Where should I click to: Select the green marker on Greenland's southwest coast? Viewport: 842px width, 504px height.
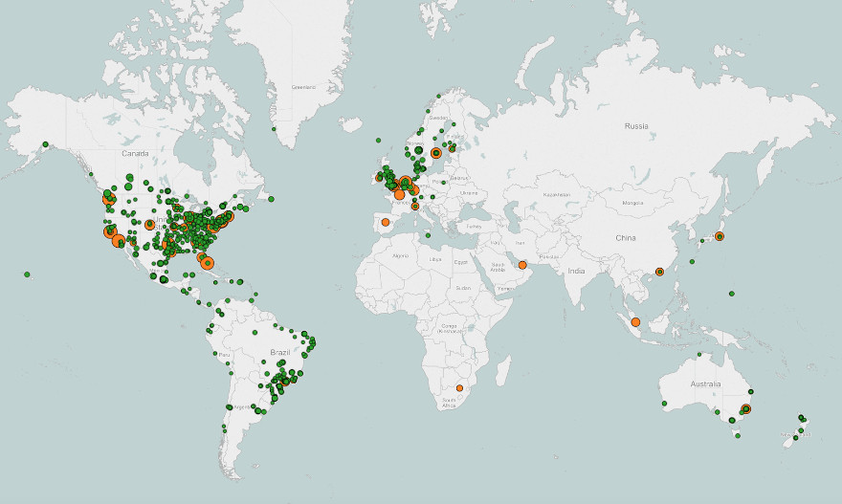tap(274, 129)
